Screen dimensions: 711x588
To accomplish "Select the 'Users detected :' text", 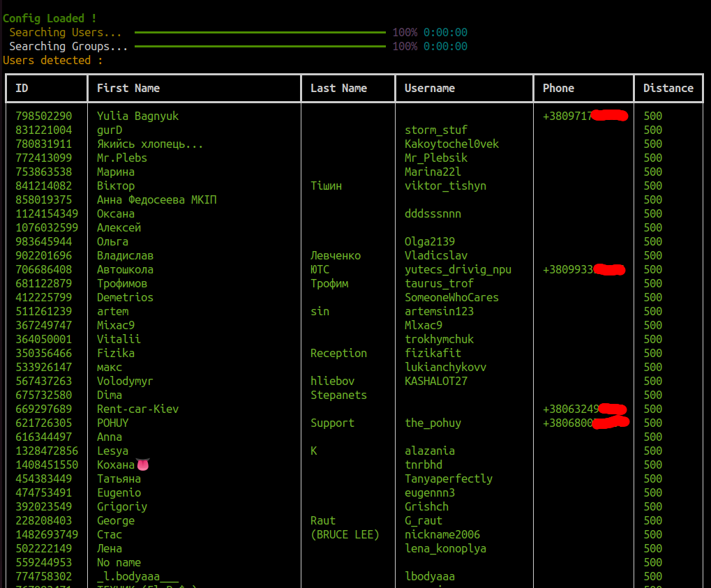I will (x=52, y=60).
